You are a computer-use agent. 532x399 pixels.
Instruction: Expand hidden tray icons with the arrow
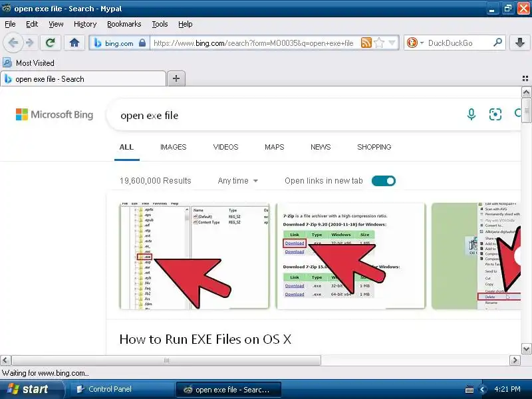click(482, 390)
